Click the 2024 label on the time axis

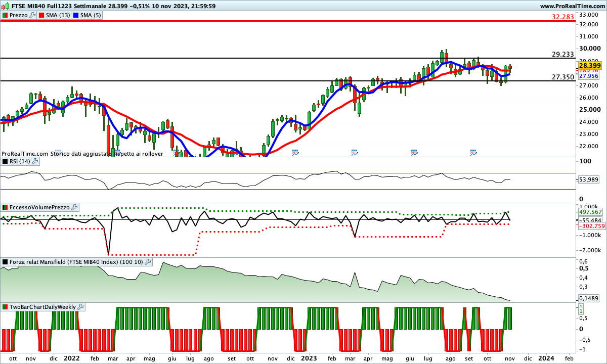point(545,358)
